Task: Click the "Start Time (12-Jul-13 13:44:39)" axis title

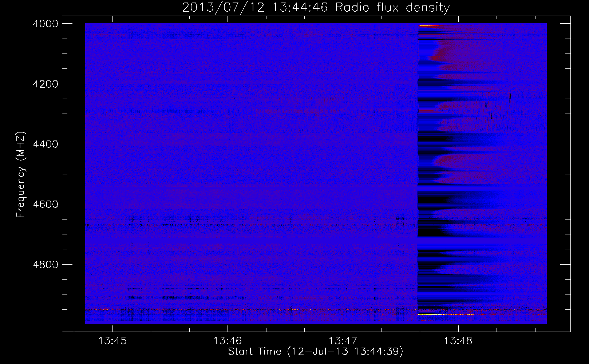Action: click(316, 352)
